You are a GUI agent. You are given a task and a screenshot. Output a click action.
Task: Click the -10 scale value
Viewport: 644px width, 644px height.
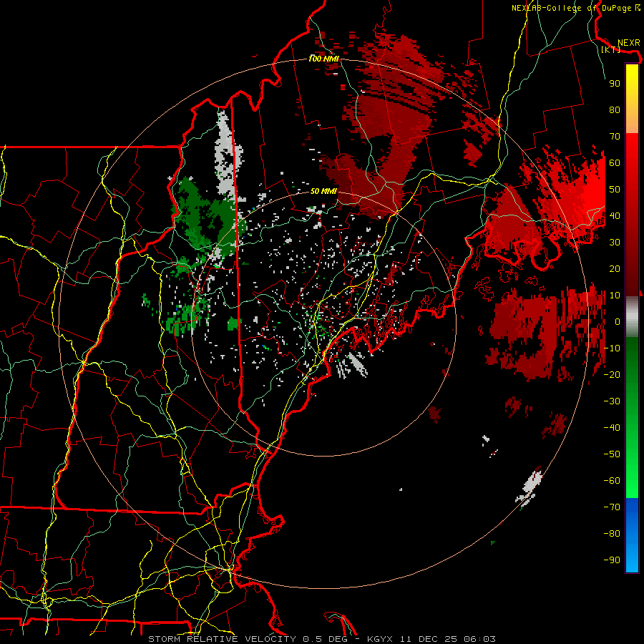click(x=612, y=348)
